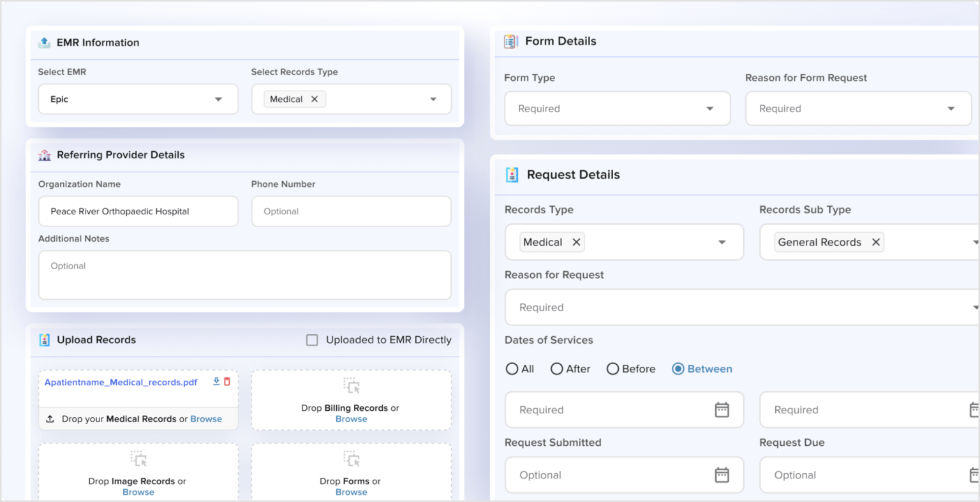Open the Apatientname_Medical_records.pdf link
The width and height of the screenshot is (980, 502).
121,382
